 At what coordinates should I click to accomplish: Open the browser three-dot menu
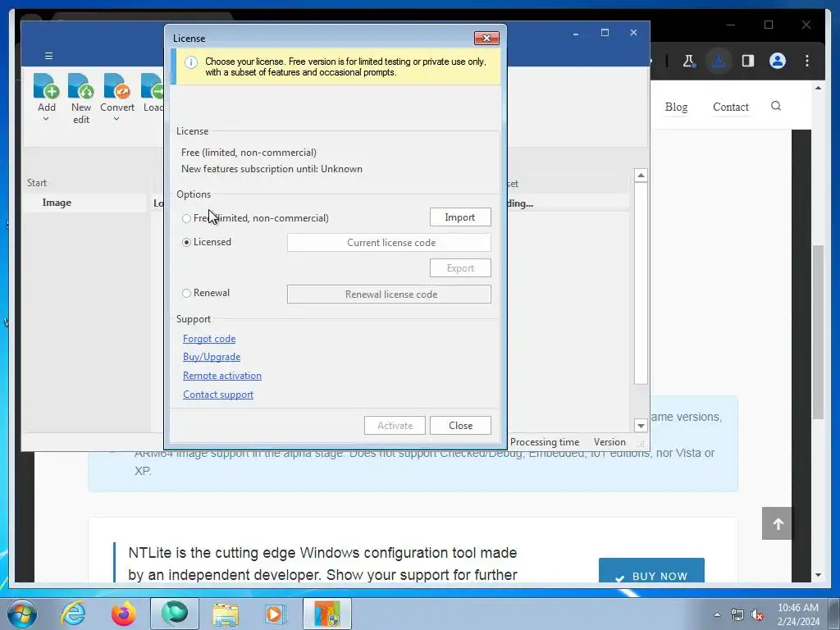tap(807, 61)
